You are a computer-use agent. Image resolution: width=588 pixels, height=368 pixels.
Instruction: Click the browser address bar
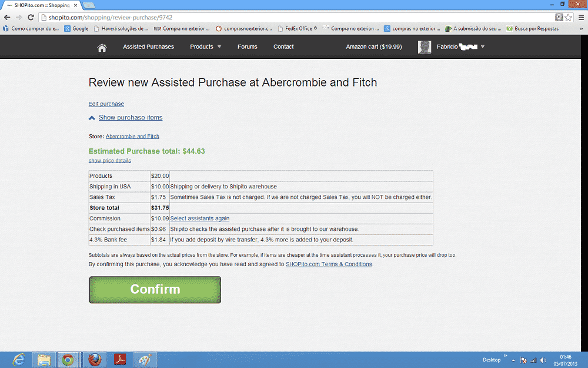[x=294, y=18]
